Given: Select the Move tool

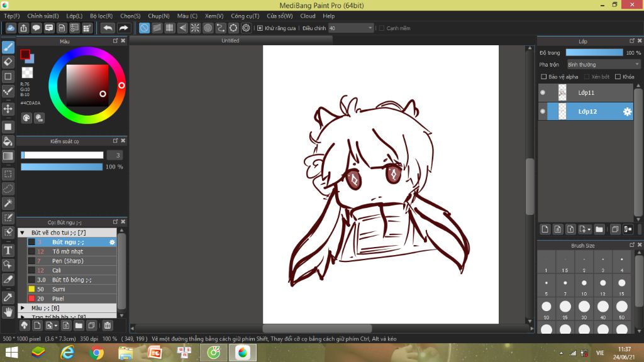Looking at the screenshot, I should point(8,109).
